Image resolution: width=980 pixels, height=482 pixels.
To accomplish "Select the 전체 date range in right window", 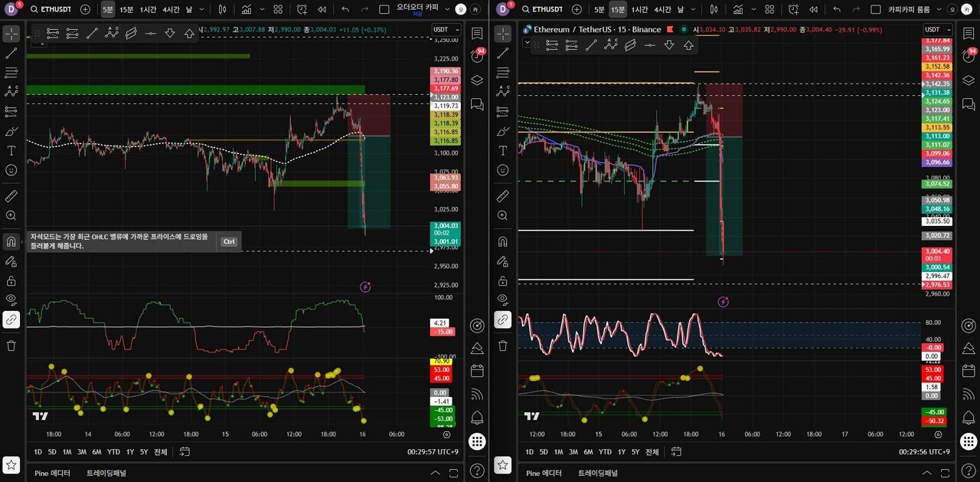I will tap(652, 451).
